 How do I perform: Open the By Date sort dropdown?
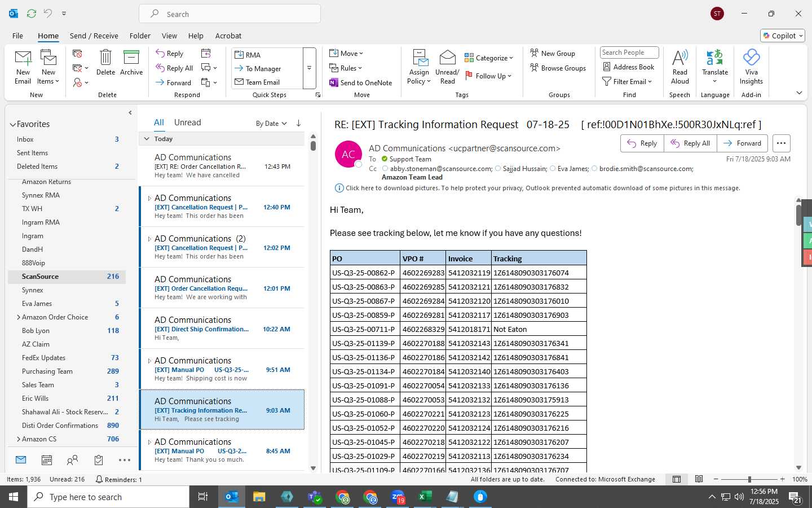pos(271,123)
